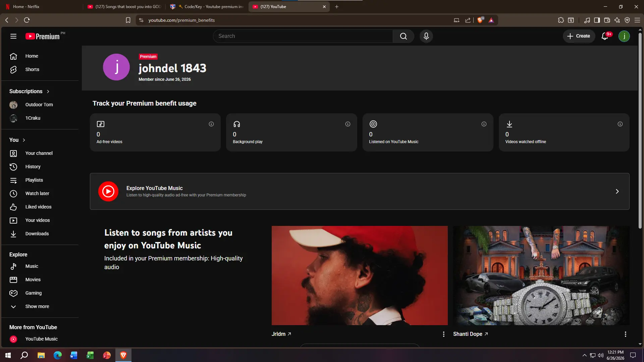This screenshot has height=362, width=644.
Task: Open Playlists in sidebar
Action: (x=40, y=180)
